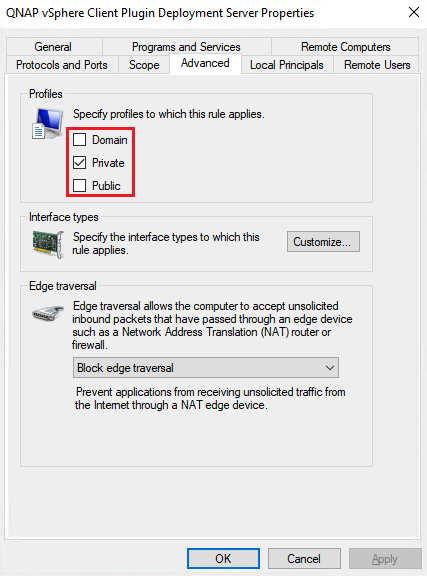Viewport: 427px width, 576px height.
Task: Open the Local Principals tab
Action: coord(287,65)
